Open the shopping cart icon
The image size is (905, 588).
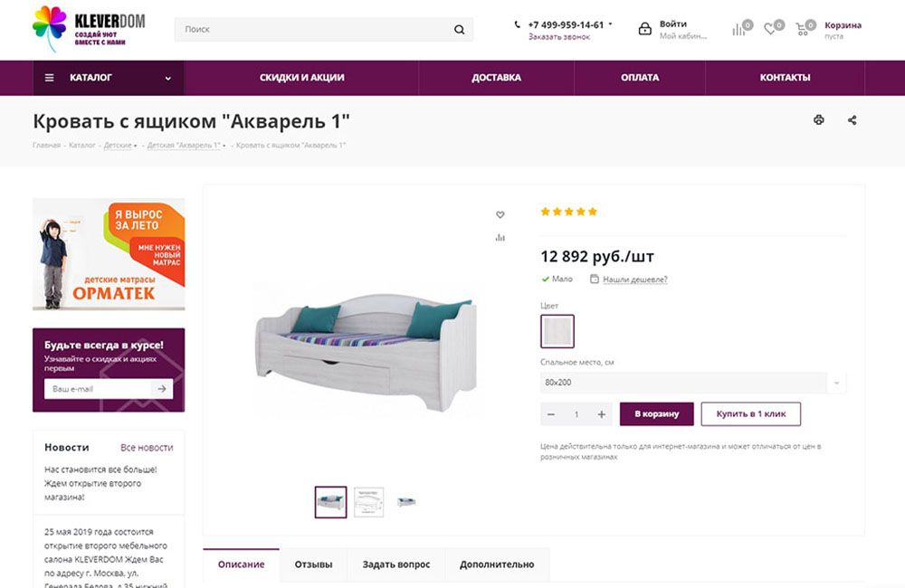click(x=803, y=29)
